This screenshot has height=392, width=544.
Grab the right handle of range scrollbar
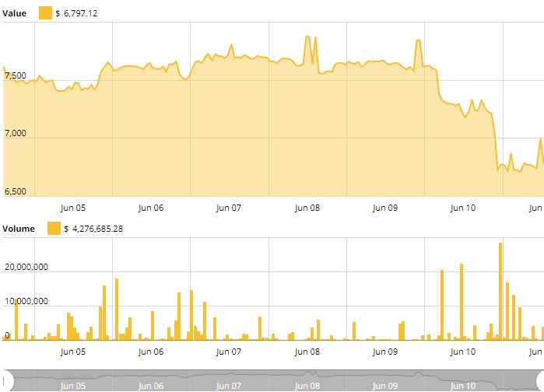tap(540, 380)
